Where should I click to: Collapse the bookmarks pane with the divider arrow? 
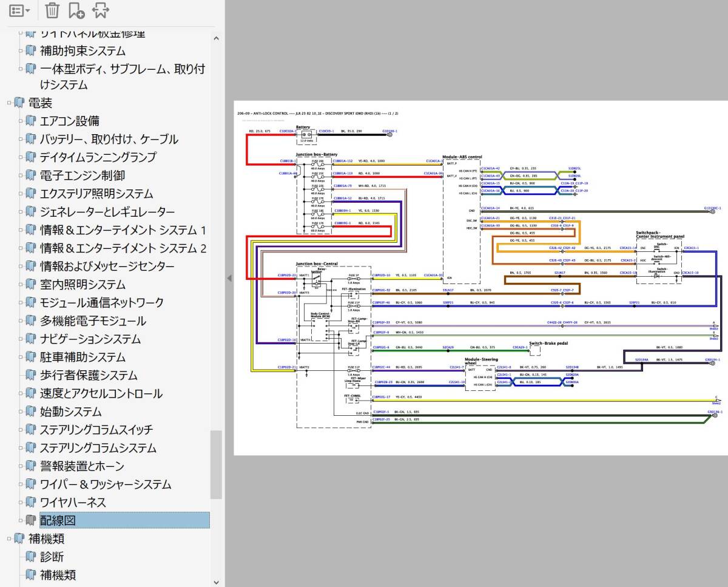(x=229, y=278)
